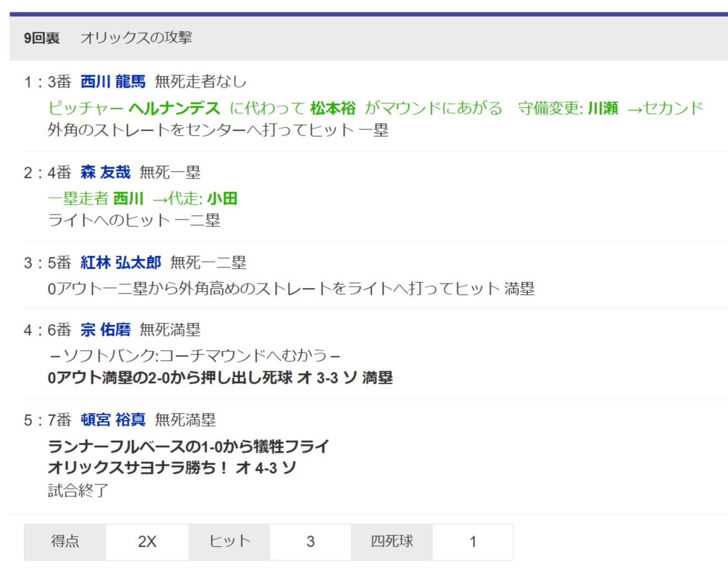Click the batting order label 5 : 7番
This screenshot has height=569, width=728.
pyautogui.click(x=47, y=420)
